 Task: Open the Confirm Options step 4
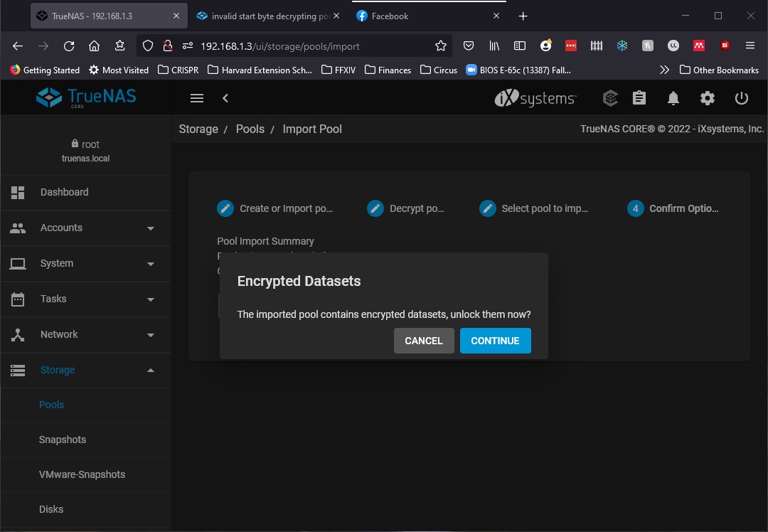click(x=673, y=208)
